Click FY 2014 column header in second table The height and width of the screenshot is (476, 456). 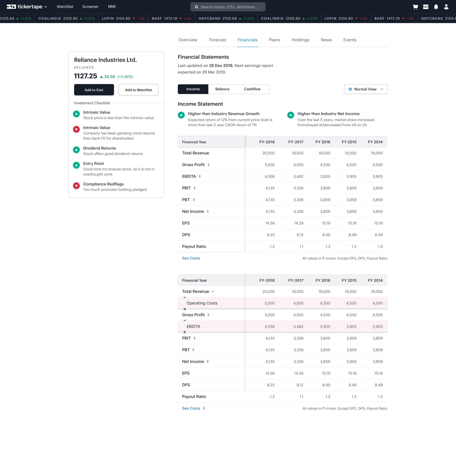click(375, 280)
